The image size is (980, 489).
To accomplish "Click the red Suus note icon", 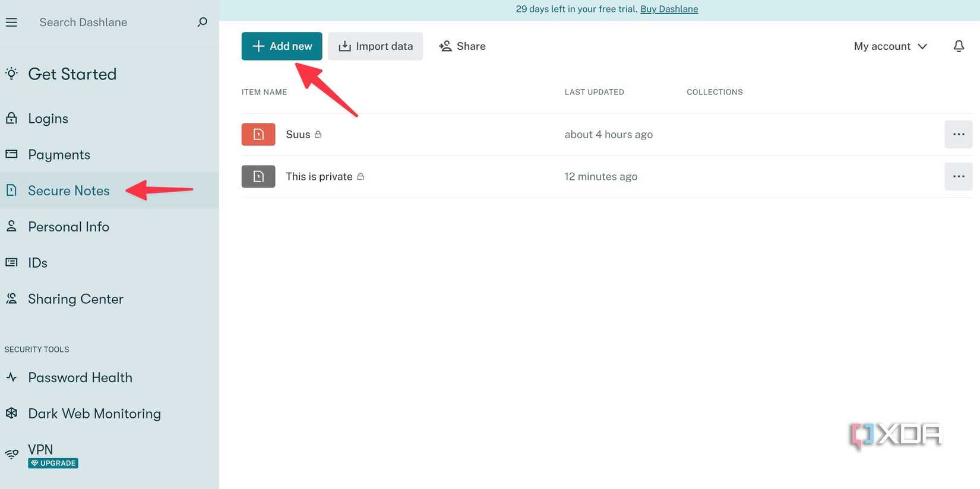I will 258,134.
